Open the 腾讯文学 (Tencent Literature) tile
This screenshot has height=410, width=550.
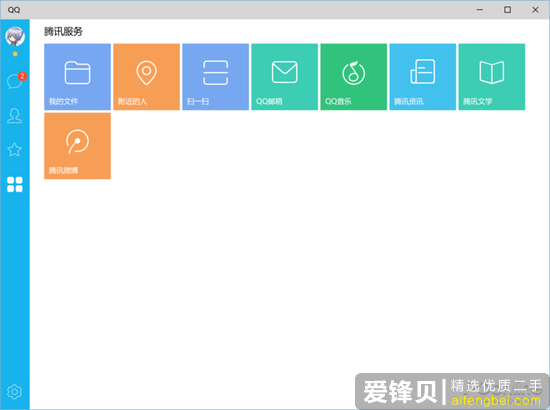492,77
